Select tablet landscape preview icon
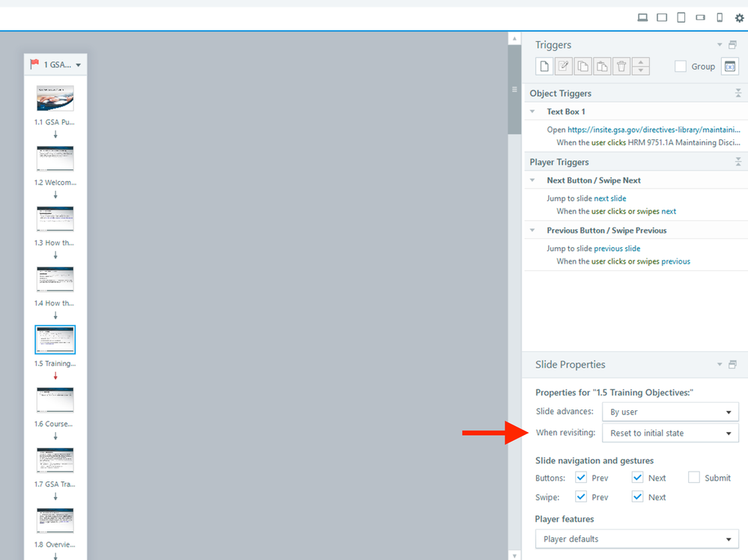The width and height of the screenshot is (748, 560). 662,18
